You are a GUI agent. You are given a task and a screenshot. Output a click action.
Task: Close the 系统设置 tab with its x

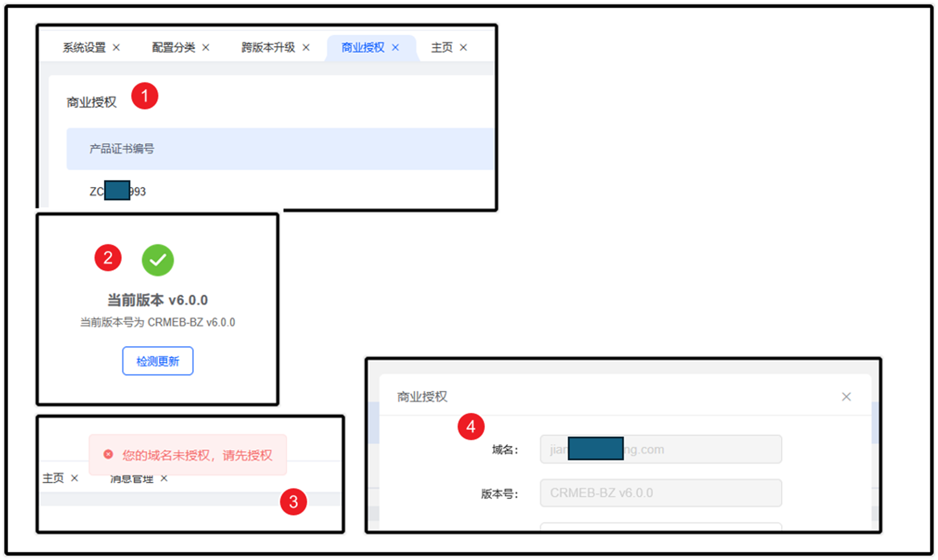pyautogui.click(x=116, y=48)
